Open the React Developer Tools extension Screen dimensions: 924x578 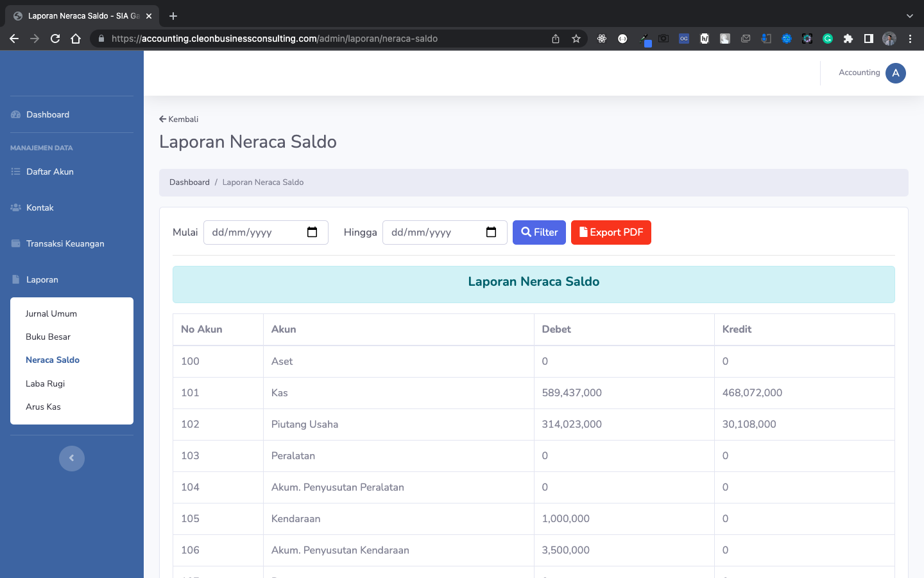602,39
